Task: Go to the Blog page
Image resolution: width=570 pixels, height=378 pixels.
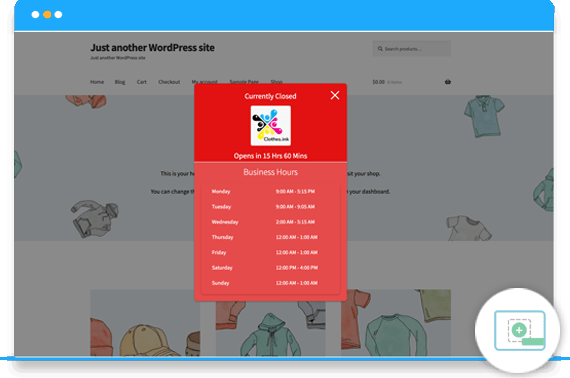Action: point(120,82)
